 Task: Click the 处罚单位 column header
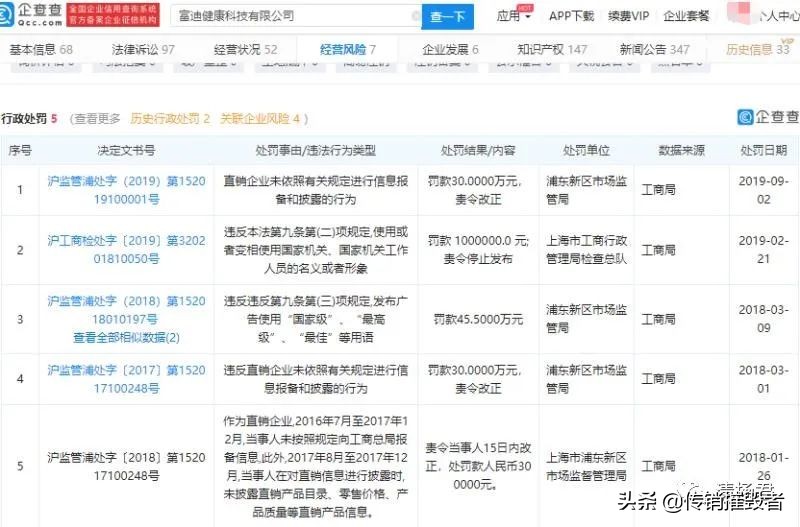pyautogui.click(x=586, y=150)
